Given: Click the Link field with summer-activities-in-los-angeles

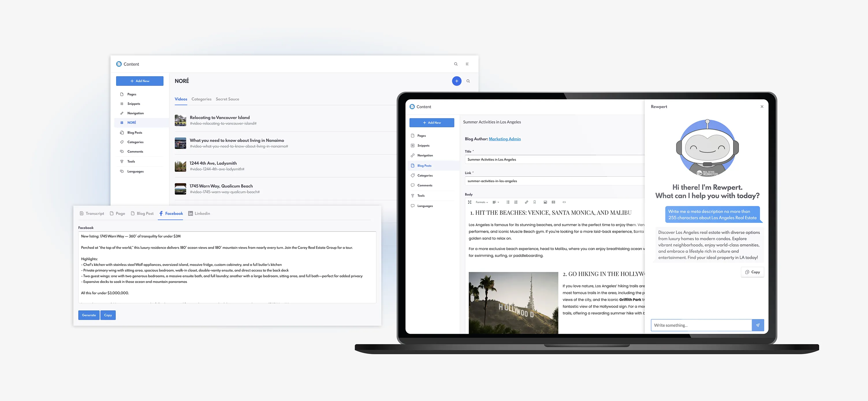Looking at the screenshot, I should click(x=554, y=181).
